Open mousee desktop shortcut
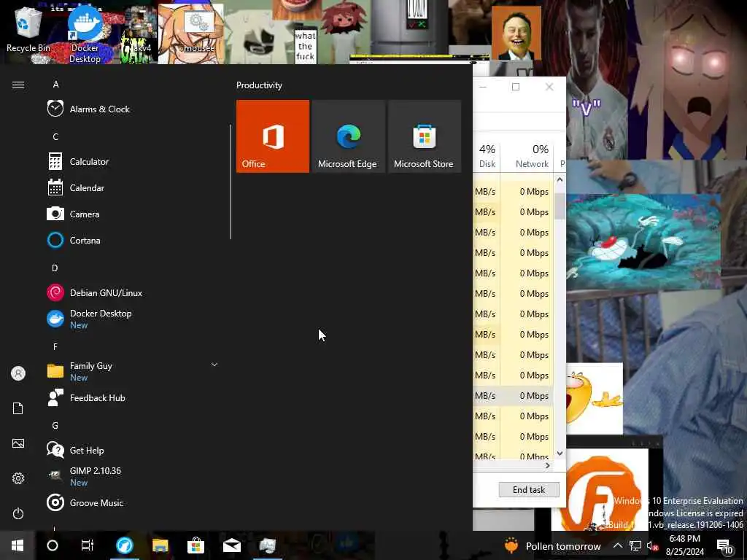The image size is (747, 560). point(198,31)
